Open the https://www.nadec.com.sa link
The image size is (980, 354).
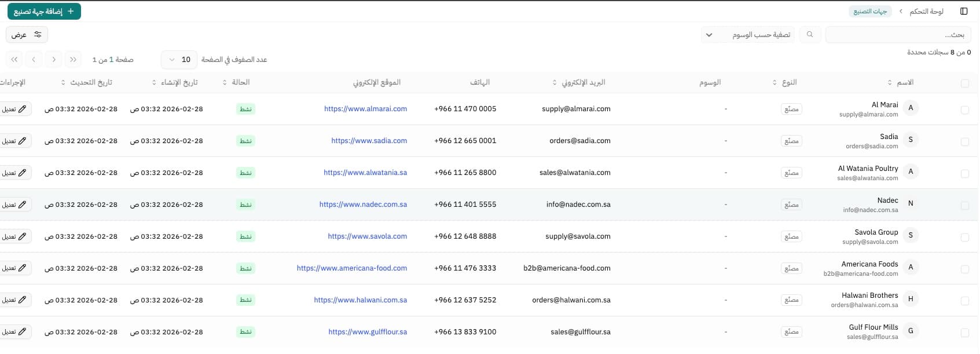click(363, 205)
